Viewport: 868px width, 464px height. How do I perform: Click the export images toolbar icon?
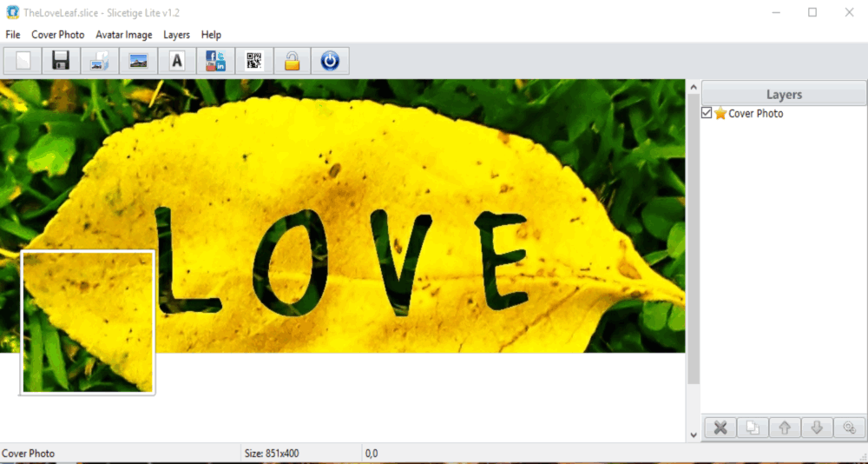tap(100, 61)
